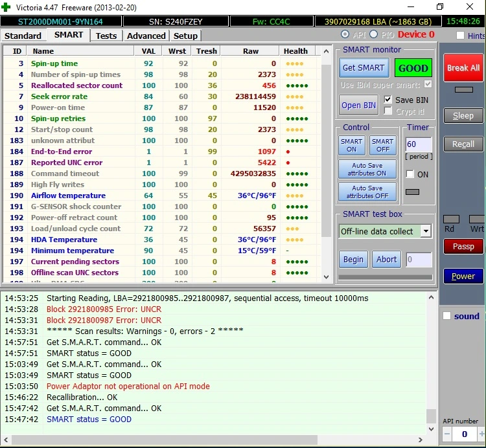
Task: Click the log horizontal scroll left arrow
Action: (x=6, y=440)
